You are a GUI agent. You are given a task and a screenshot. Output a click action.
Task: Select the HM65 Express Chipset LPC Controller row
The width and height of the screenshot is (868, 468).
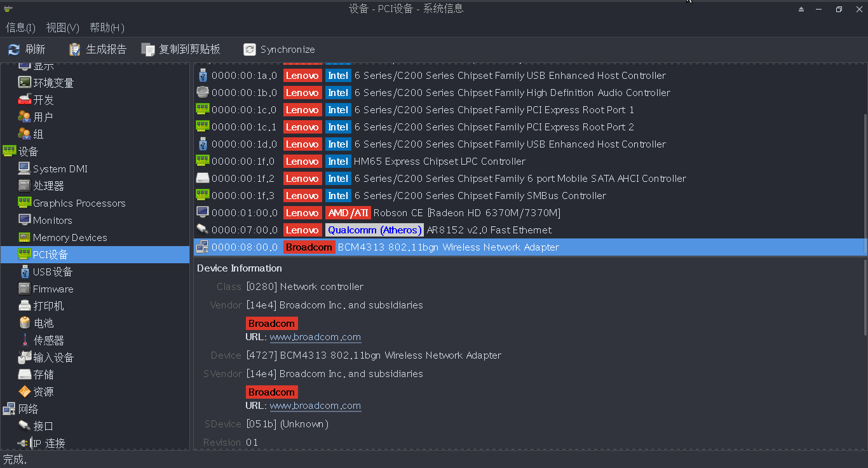[x=529, y=161]
